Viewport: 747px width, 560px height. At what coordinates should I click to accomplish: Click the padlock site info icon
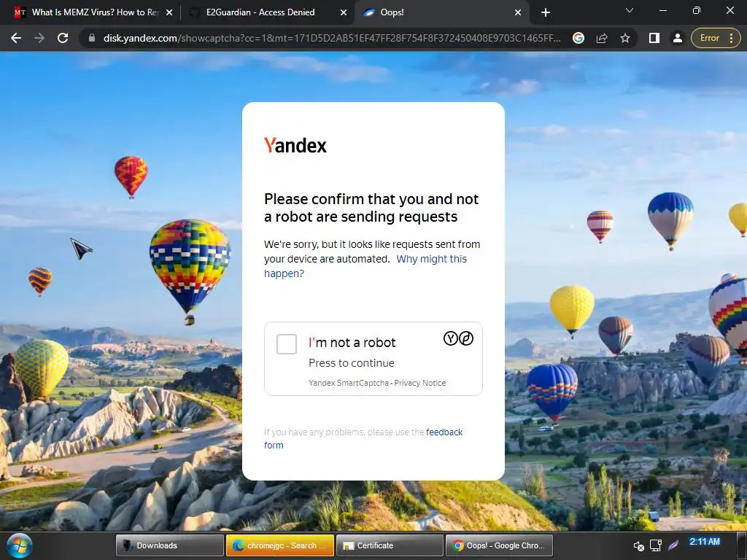92,38
